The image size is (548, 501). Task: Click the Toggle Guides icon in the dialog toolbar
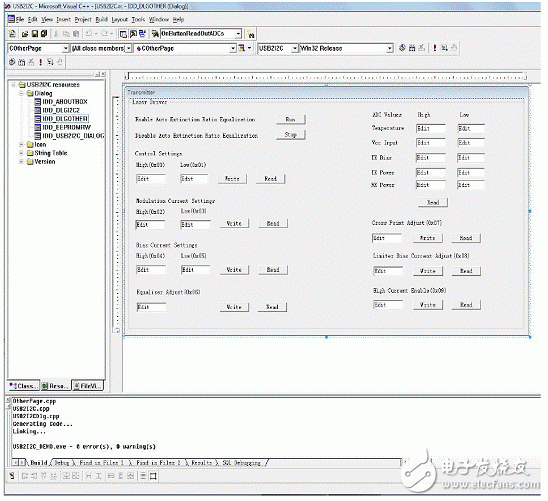pos(153,476)
